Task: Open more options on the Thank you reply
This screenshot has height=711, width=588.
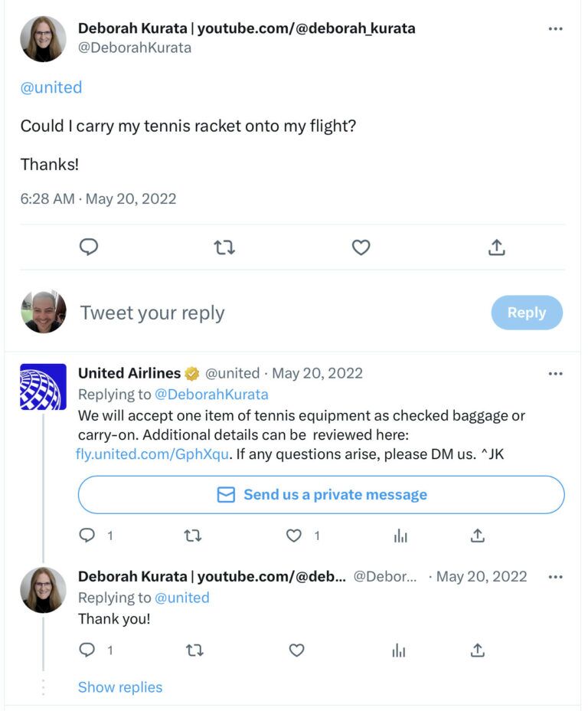Action: click(556, 577)
